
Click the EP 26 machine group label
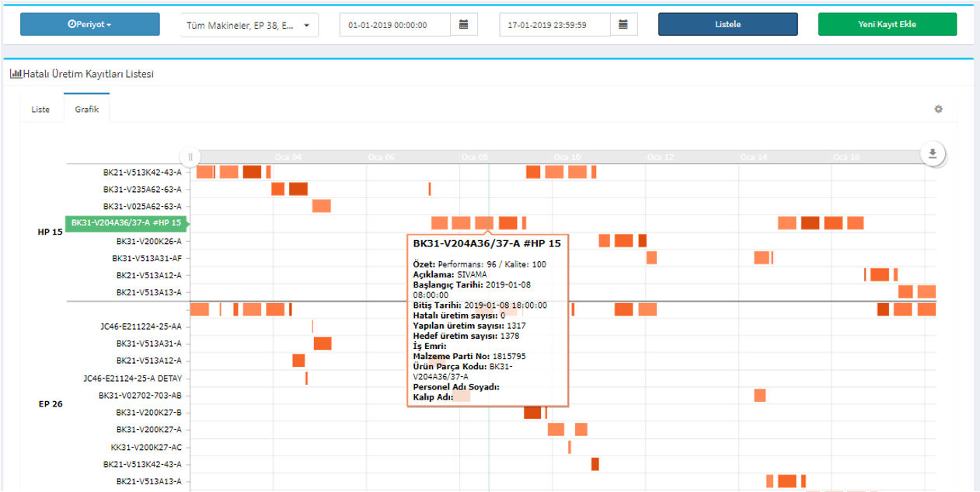[x=51, y=404]
